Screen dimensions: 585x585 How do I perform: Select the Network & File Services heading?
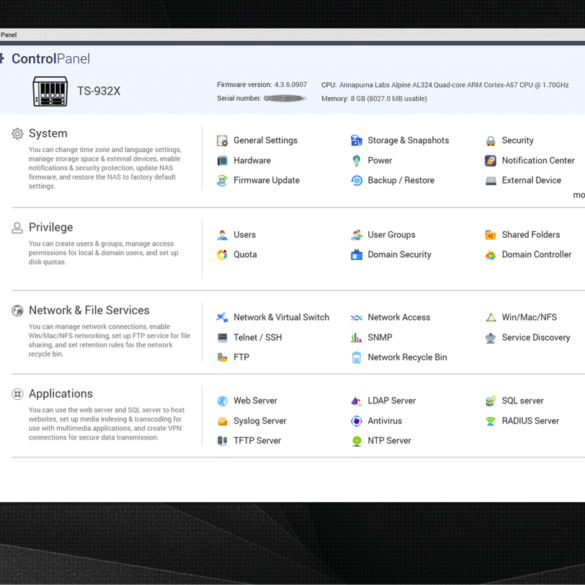(89, 310)
